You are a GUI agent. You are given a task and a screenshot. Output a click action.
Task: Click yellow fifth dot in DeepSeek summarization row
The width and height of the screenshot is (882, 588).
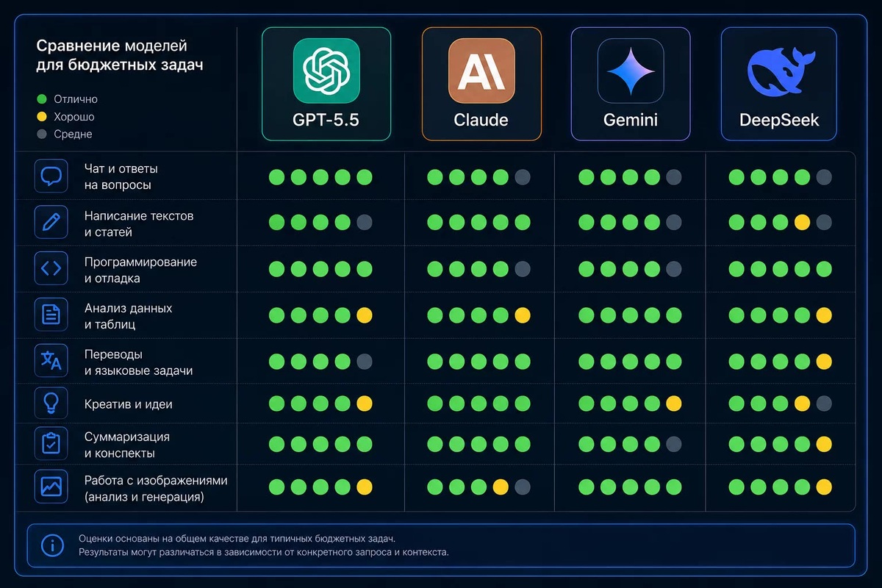[x=824, y=444]
